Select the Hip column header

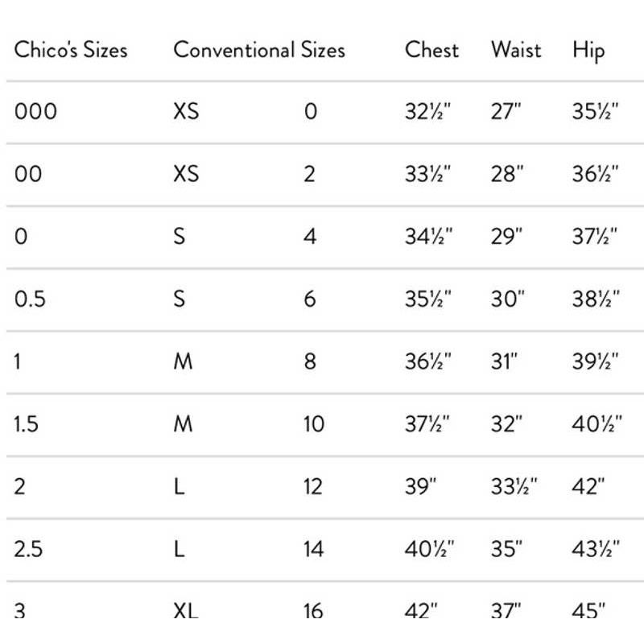pos(588,51)
